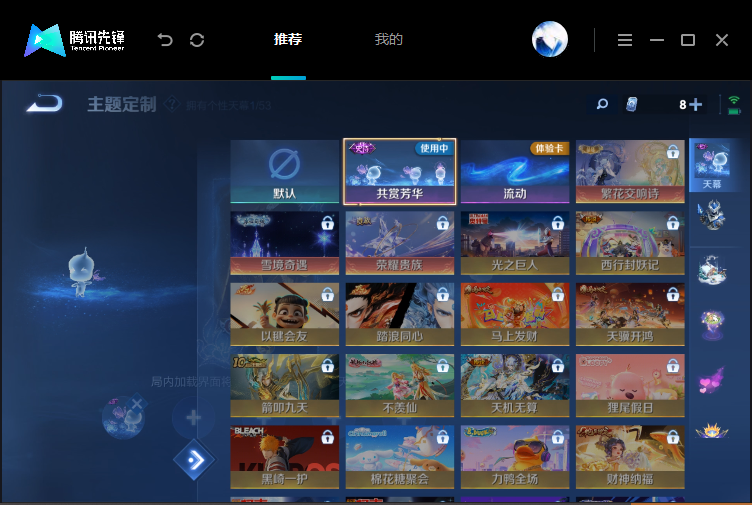Click the round plus add slot
Viewport: 752px width, 505px height.
coord(193,417)
